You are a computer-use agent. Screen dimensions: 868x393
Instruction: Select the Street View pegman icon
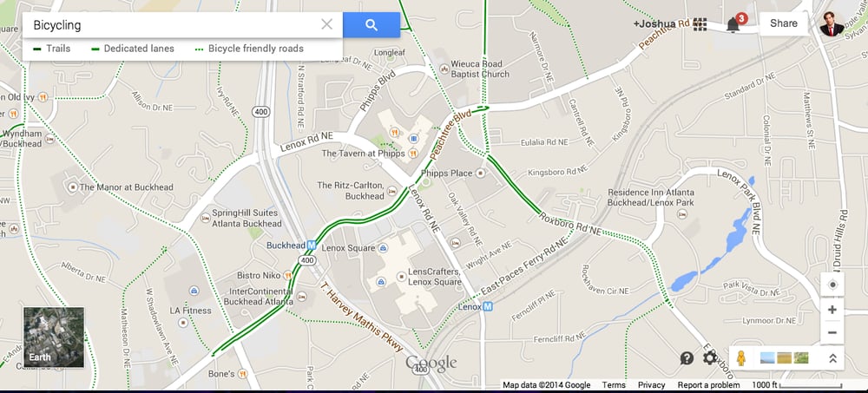[x=741, y=358]
